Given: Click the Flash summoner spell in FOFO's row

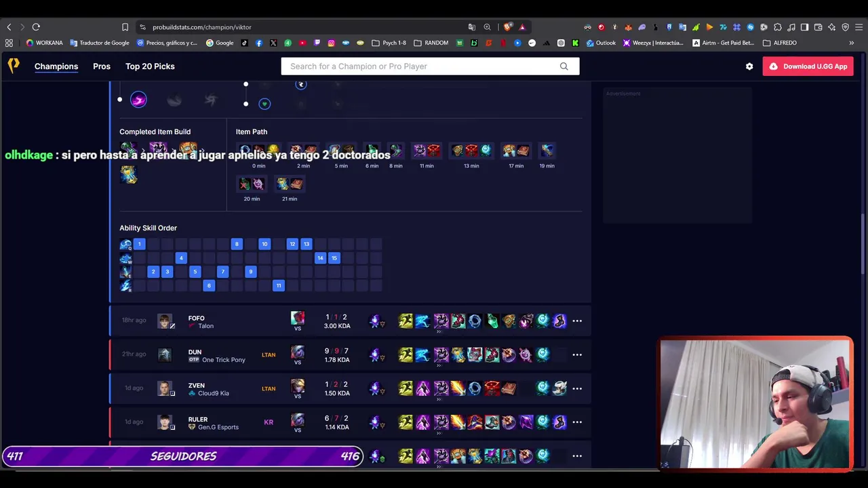Looking at the screenshot, I should (x=406, y=321).
